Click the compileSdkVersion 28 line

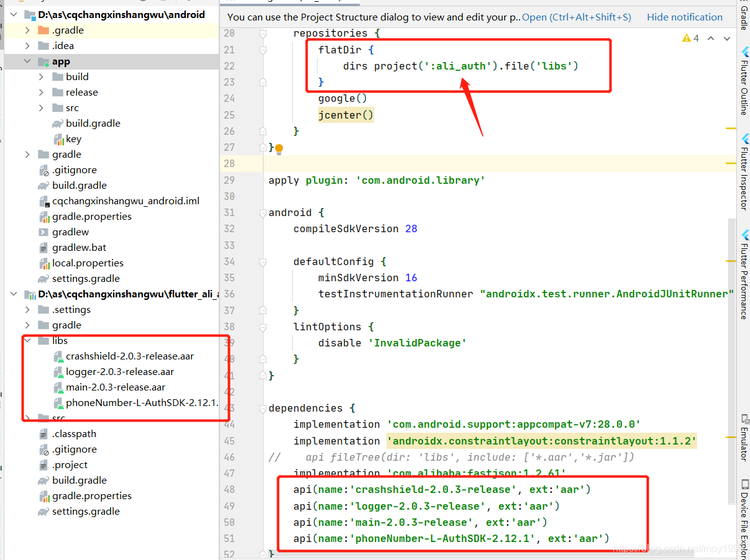point(355,228)
